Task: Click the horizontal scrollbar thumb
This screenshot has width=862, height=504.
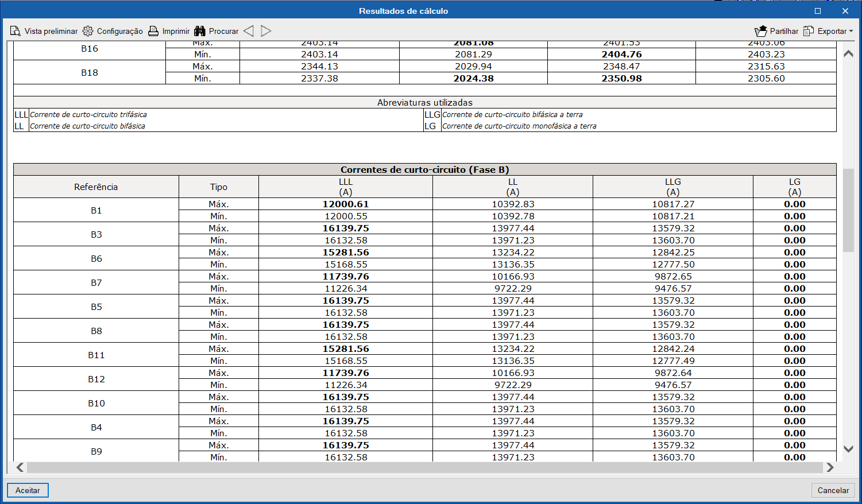Action: [x=425, y=467]
